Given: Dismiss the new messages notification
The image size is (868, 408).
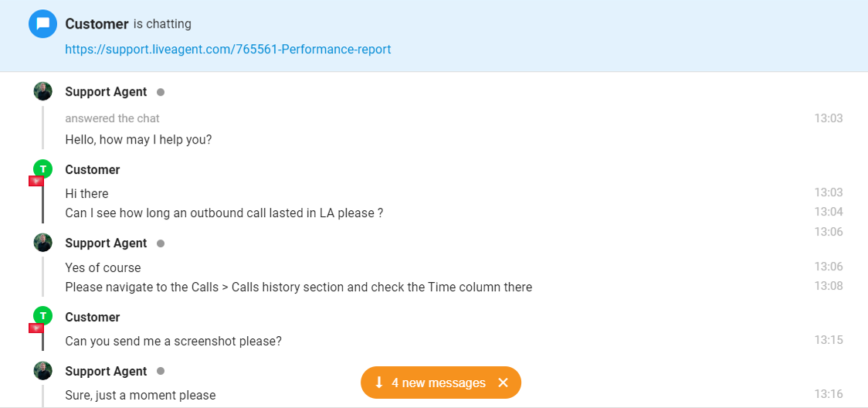Looking at the screenshot, I should 504,383.
